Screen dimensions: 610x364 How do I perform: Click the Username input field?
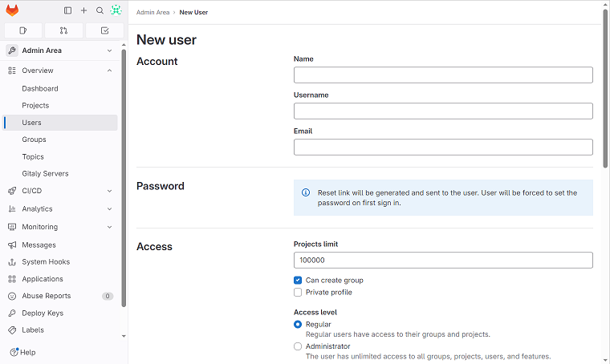tap(443, 111)
